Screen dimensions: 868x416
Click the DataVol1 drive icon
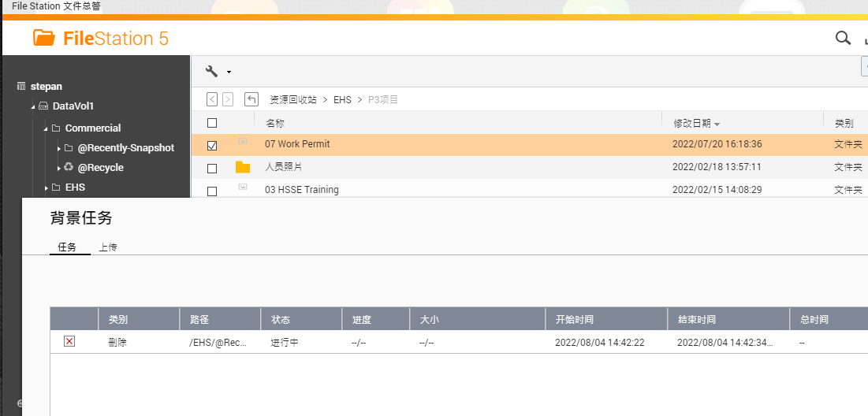(43, 106)
